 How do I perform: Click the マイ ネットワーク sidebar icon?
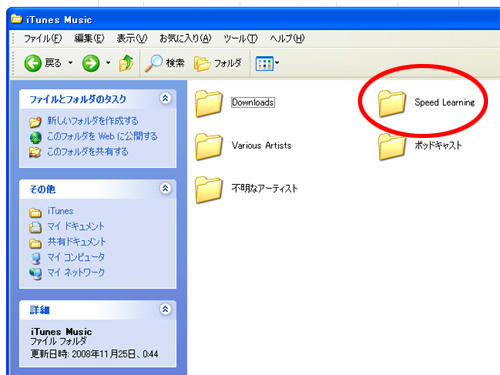(x=35, y=274)
